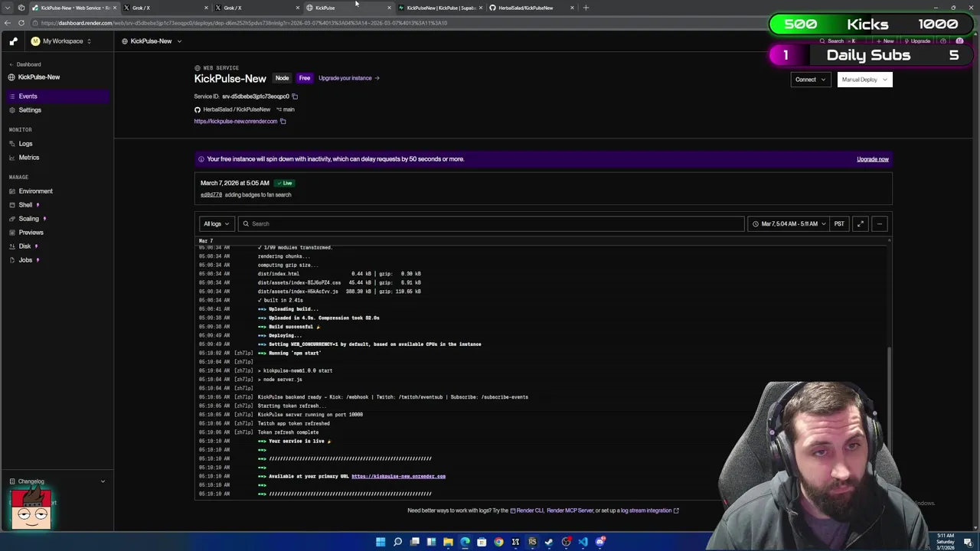This screenshot has width=980, height=551.
Task: Open the taskbar clock and date
Action: coord(946,542)
